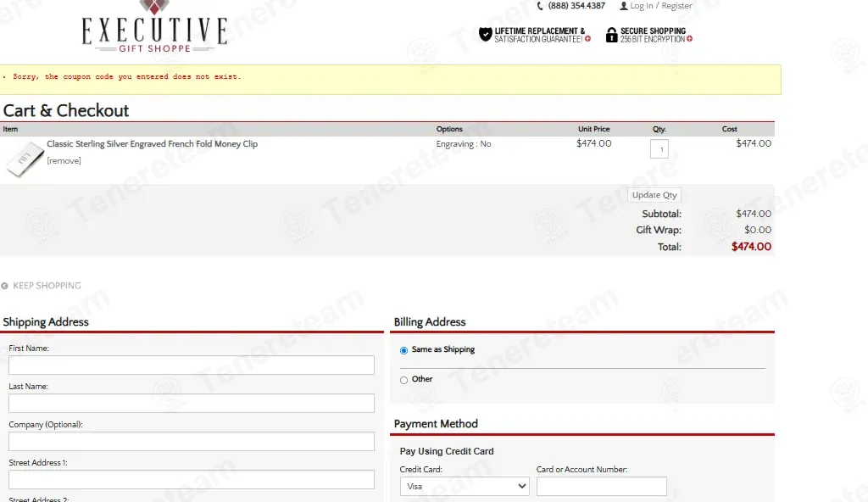Viewport: 868px width, 502px height.
Task: Select the Same as Shipping radio button
Action: pos(403,350)
